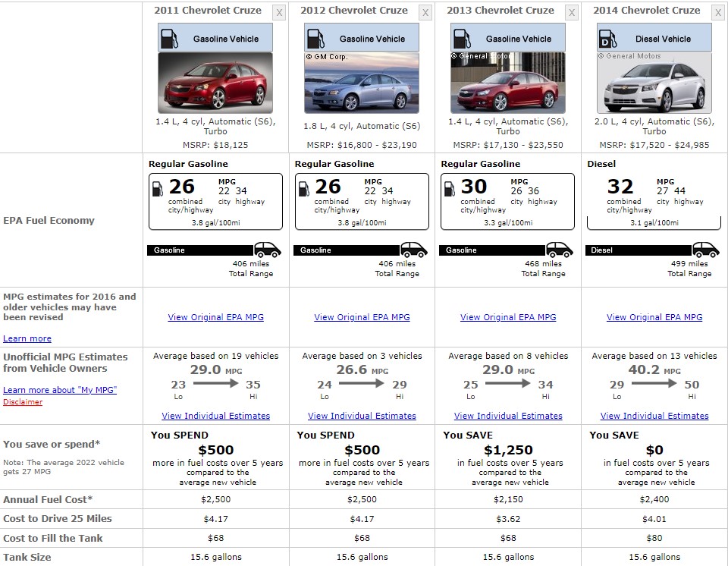Click the 26.6 MPG owner average
The height and width of the screenshot is (566, 728).
(x=362, y=370)
